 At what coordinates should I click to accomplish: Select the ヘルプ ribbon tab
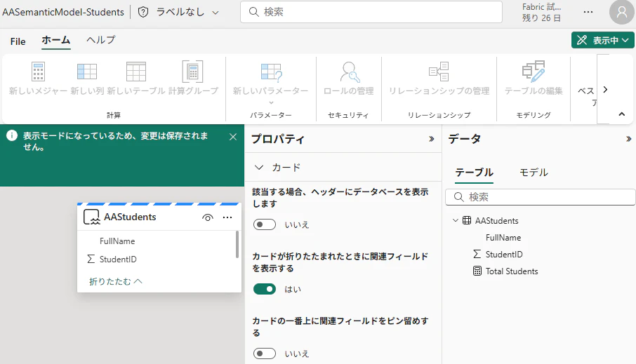tap(101, 40)
